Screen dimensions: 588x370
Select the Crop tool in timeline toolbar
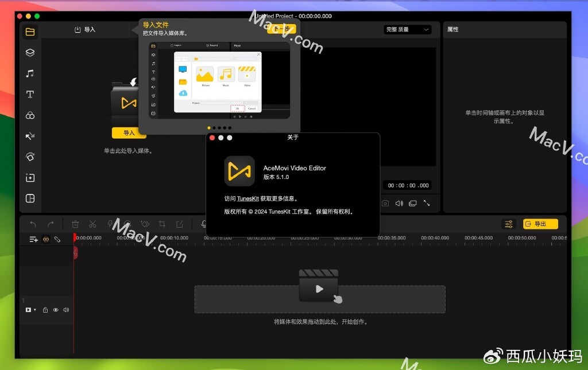pos(162,224)
